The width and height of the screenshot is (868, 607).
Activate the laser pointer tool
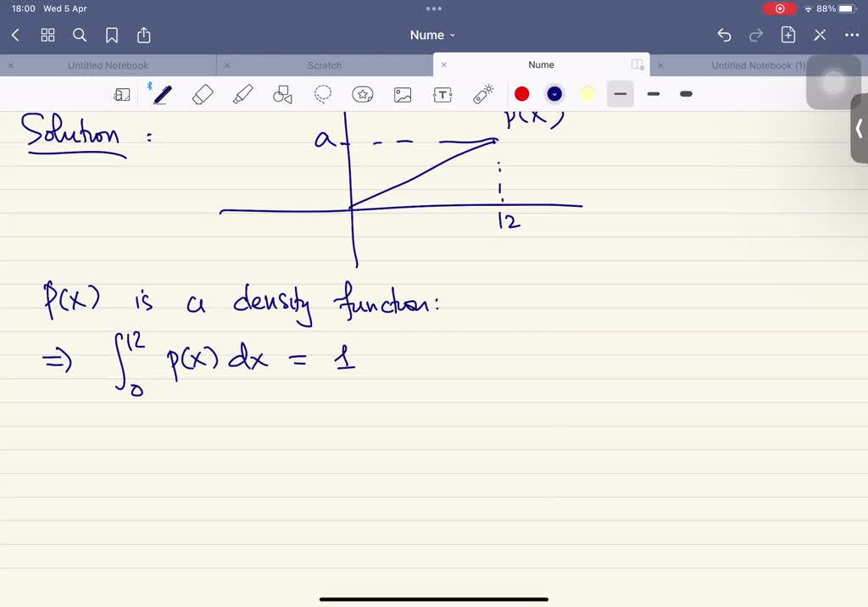[x=482, y=94]
